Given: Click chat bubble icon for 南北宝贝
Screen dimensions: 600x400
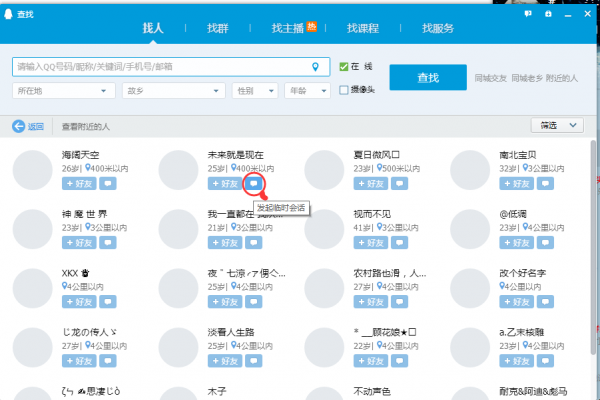Looking at the screenshot, I should click(545, 185).
